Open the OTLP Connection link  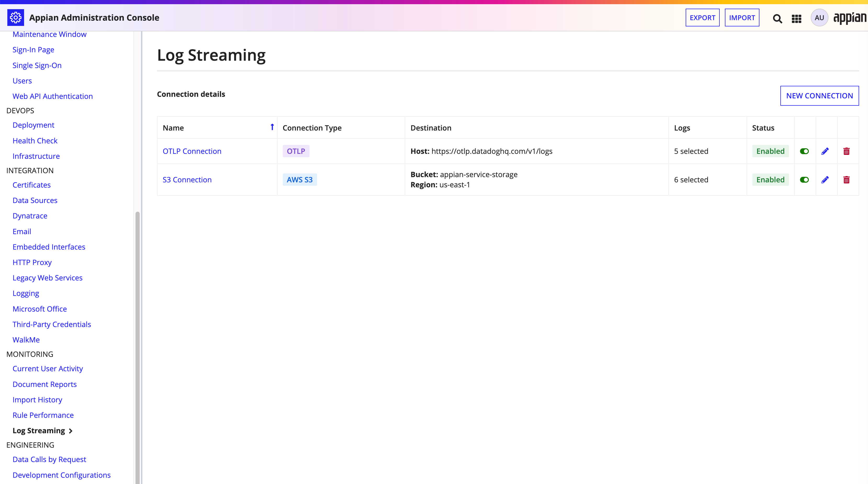192,151
